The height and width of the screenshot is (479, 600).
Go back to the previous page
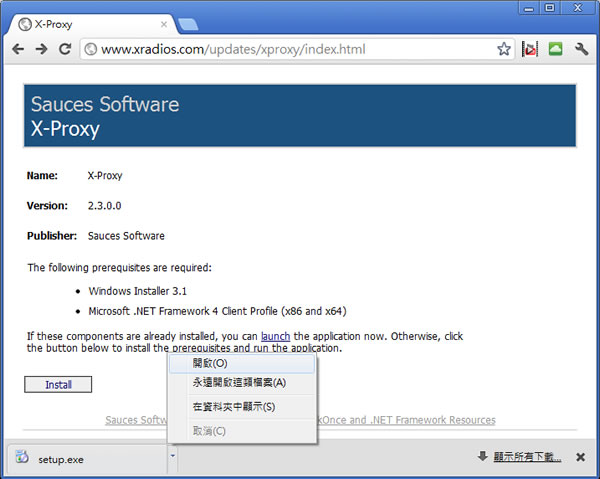18,49
